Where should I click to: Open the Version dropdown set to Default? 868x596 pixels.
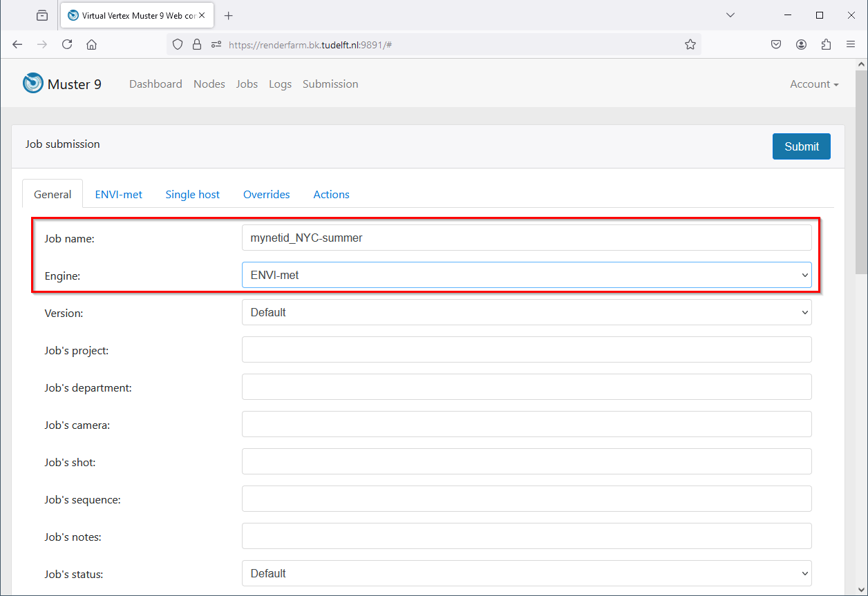pyautogui.click(x=526, y=312)
